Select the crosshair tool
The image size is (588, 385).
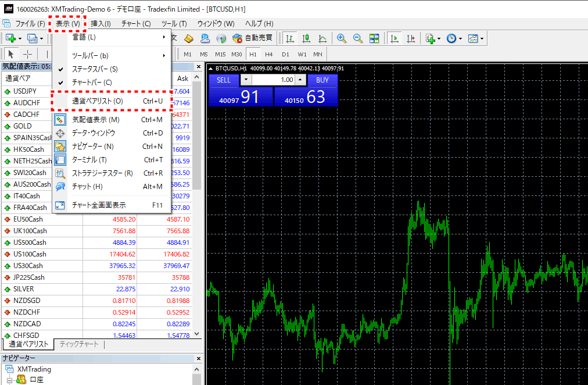click(x=27, y=55)
